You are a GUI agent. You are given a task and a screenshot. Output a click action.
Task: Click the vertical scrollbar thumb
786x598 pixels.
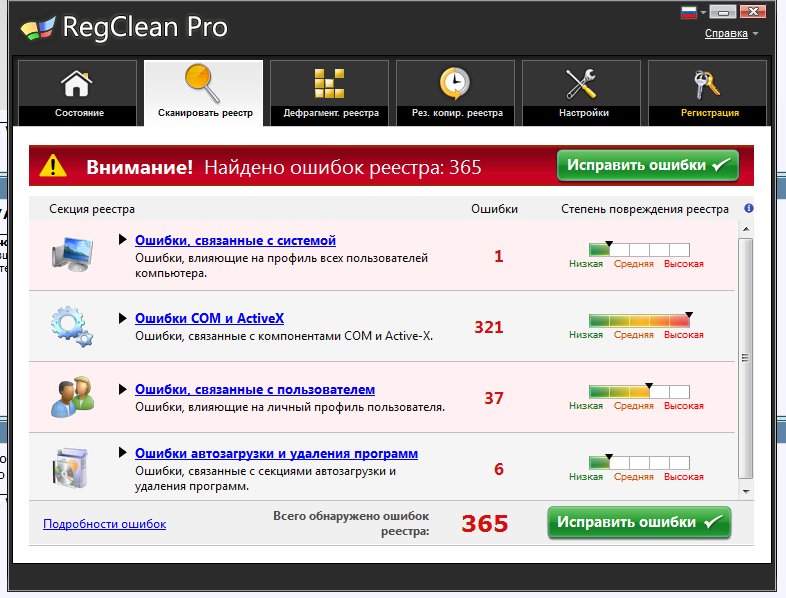coord(746,358)
